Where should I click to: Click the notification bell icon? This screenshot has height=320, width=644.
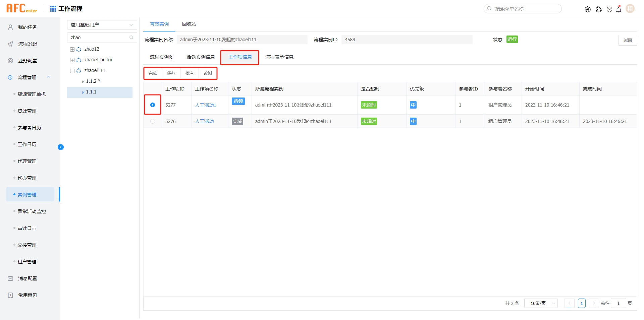point(619,9)
